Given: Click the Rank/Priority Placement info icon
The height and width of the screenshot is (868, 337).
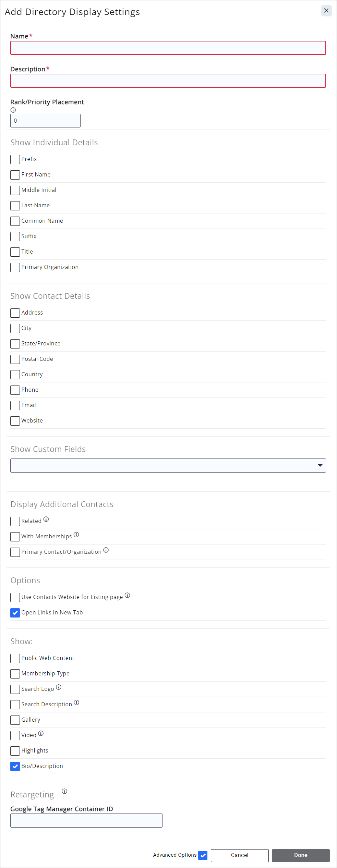Looking at the screenshot, I should click(13, 110).
